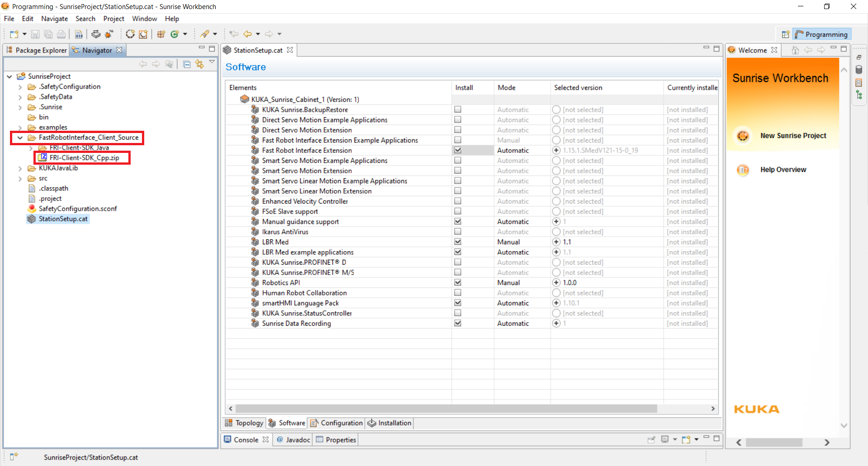Screen dimensions: 868x466
Task: Open the Navigator view menu triangle
Action: 212,62
